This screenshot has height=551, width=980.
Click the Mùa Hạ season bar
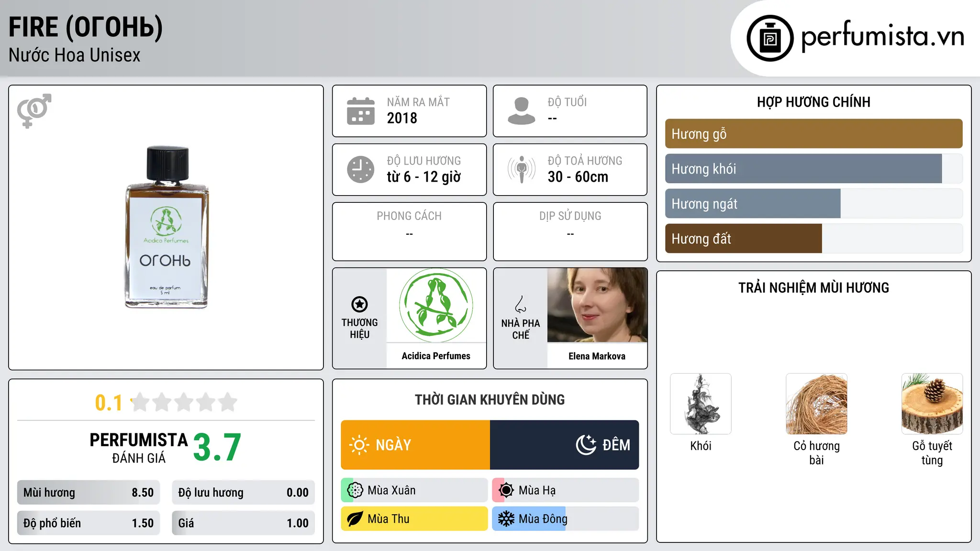566,490
